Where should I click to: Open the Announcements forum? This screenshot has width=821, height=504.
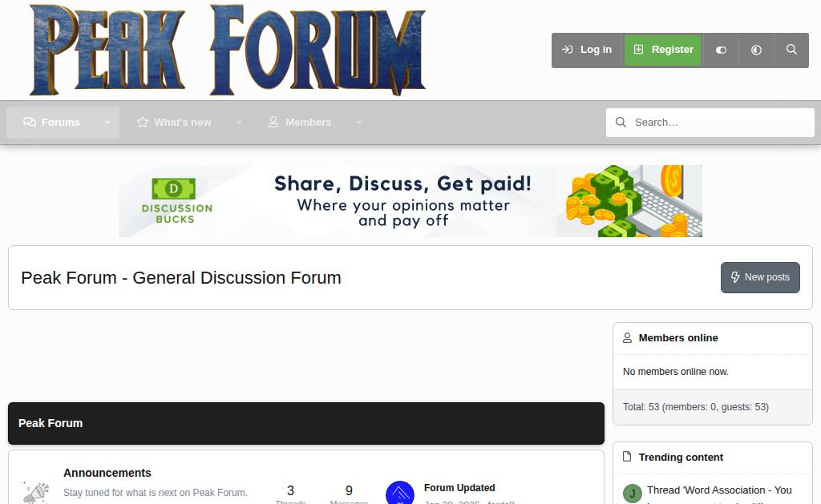[x=107, y=473]
